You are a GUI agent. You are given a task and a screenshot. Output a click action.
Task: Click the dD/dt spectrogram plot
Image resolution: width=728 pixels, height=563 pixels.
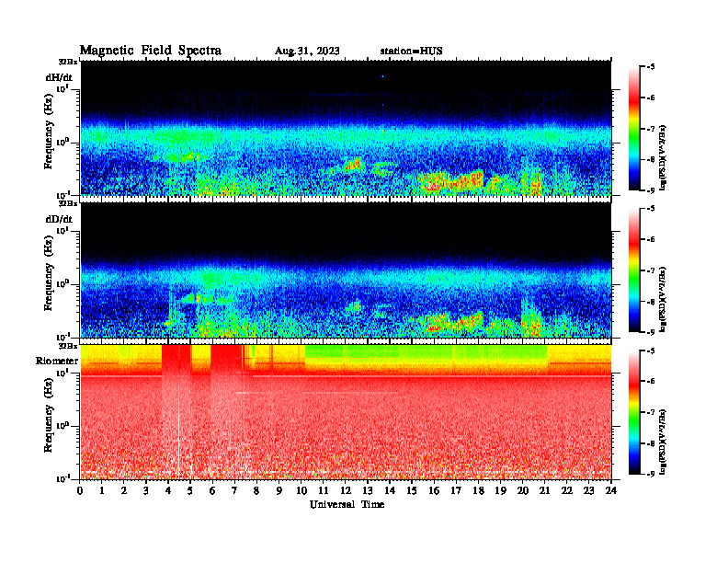pyautogui.click(x=346, y=270)
